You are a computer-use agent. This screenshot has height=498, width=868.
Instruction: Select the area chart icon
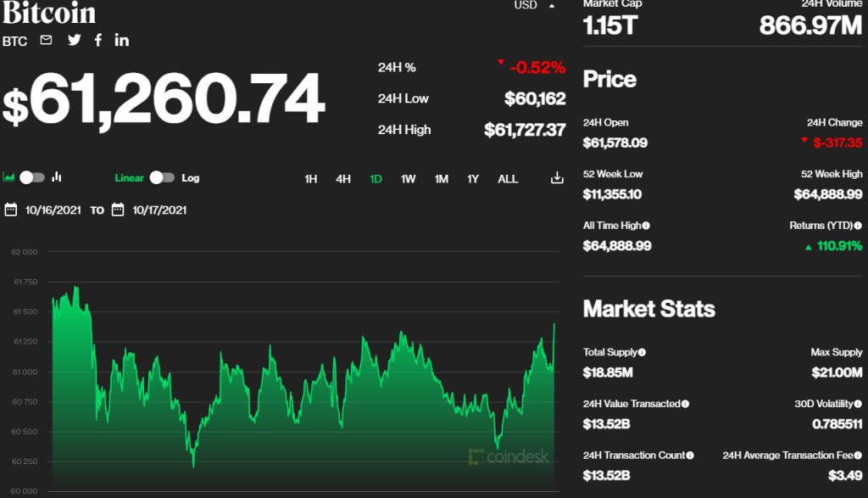(x=8, y=177)
